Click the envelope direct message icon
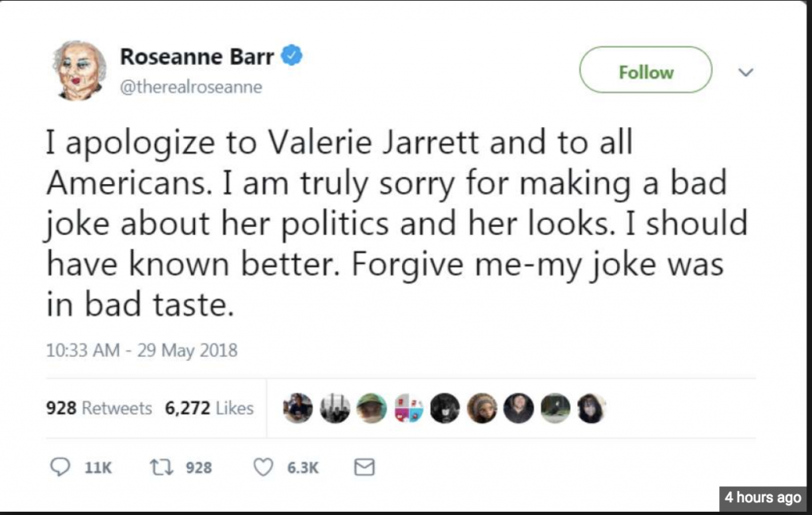Image resolution: width=812 pixels, height=515 pixels. (x=363, y=467)
